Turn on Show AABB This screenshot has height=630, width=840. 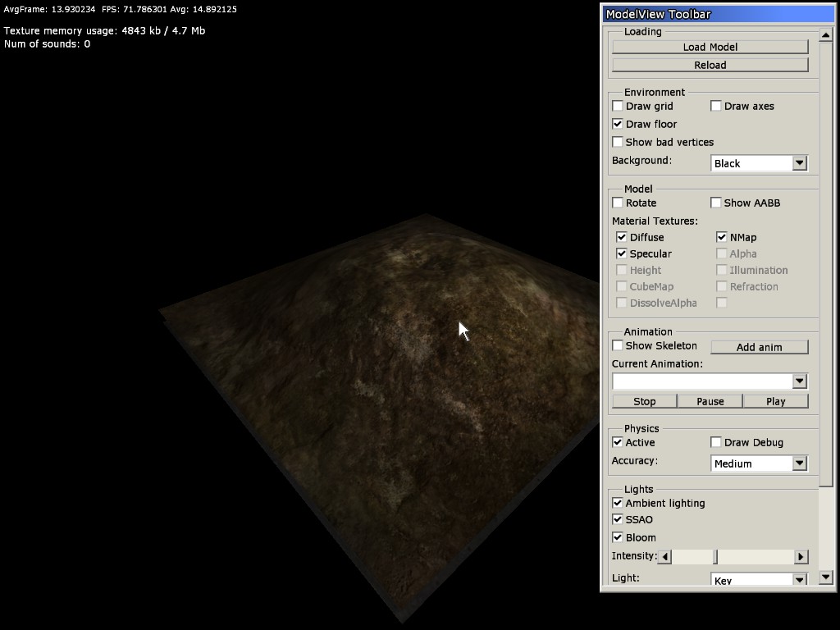pos(716,203)
